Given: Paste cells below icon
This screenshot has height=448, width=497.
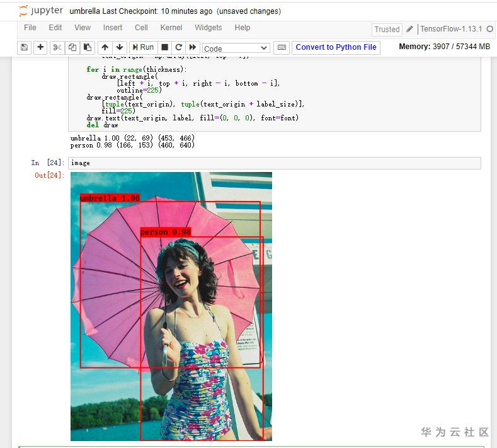Looking at the screenshot, I should (88, 47).
